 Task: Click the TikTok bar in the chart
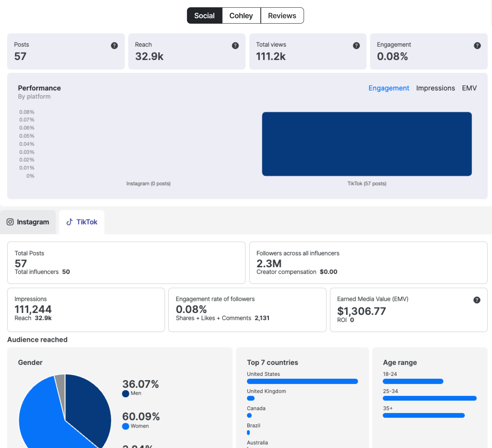pyautogui.click(x=366, y=144)
